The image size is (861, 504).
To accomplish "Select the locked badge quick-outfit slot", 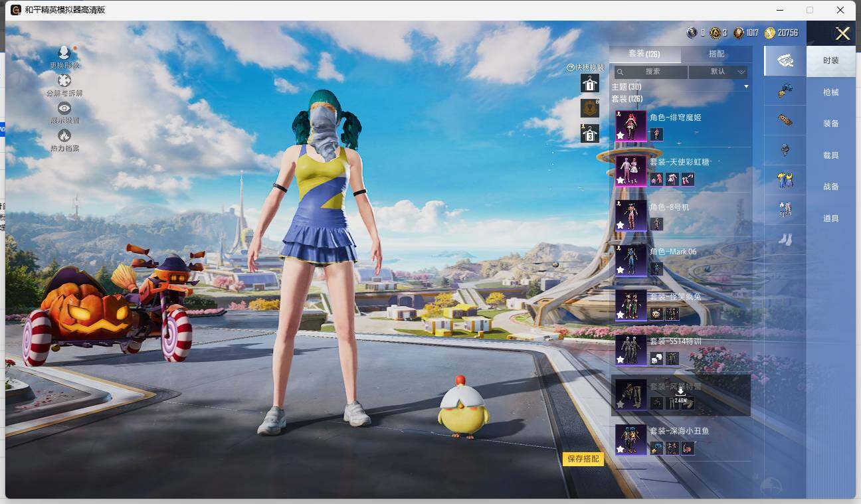I will pos(590,108).
